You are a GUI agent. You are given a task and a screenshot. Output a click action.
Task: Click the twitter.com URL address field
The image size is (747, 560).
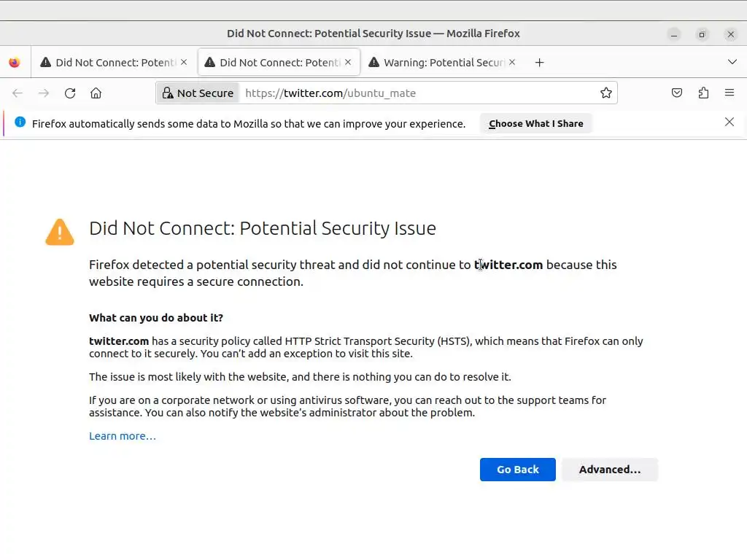416,93
